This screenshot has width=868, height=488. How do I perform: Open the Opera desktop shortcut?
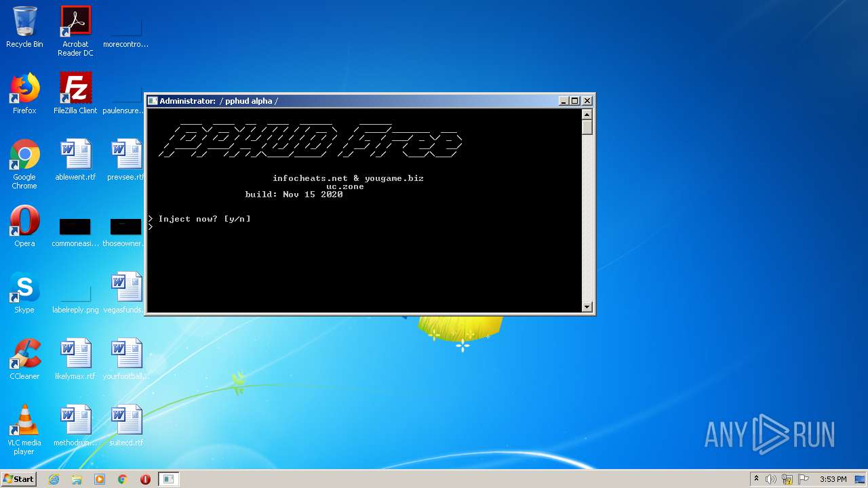24,226
